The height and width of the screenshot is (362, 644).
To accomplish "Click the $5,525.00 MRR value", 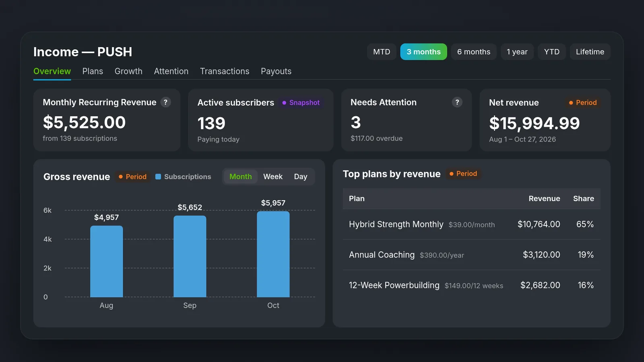I will 85,122.
